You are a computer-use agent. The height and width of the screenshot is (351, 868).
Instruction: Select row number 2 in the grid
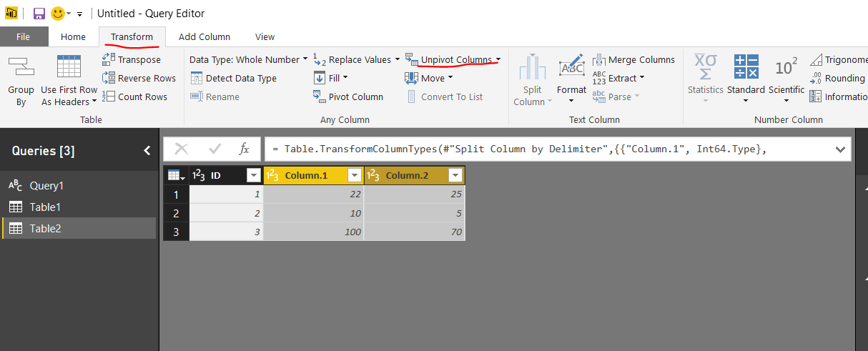[x=177, y=213]
